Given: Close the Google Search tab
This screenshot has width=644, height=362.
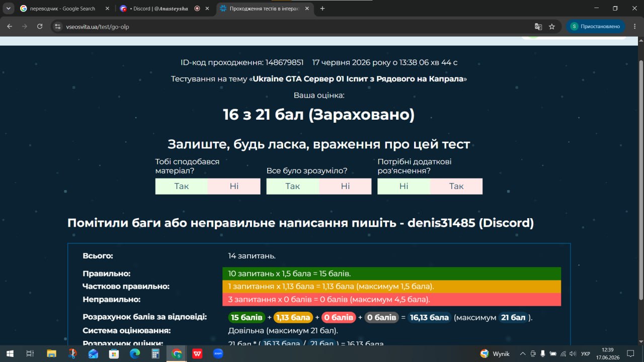Looking at the screenshot, I should [107, 9].
